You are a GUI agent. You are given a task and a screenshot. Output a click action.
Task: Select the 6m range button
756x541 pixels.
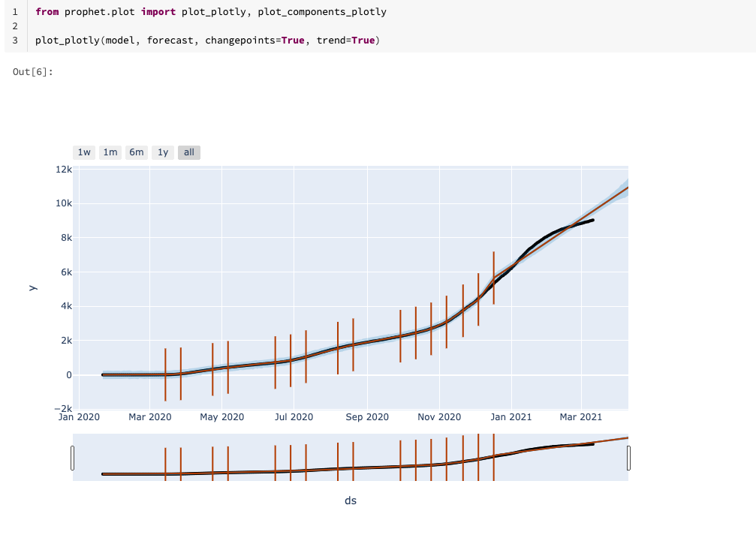pyautogui.click(x=137, y=152)
